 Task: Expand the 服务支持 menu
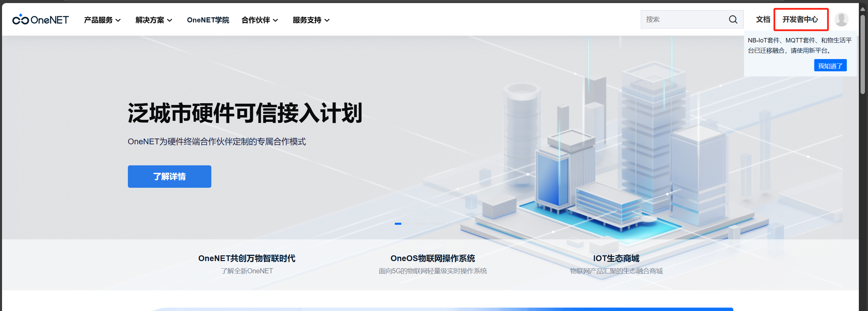311,20
